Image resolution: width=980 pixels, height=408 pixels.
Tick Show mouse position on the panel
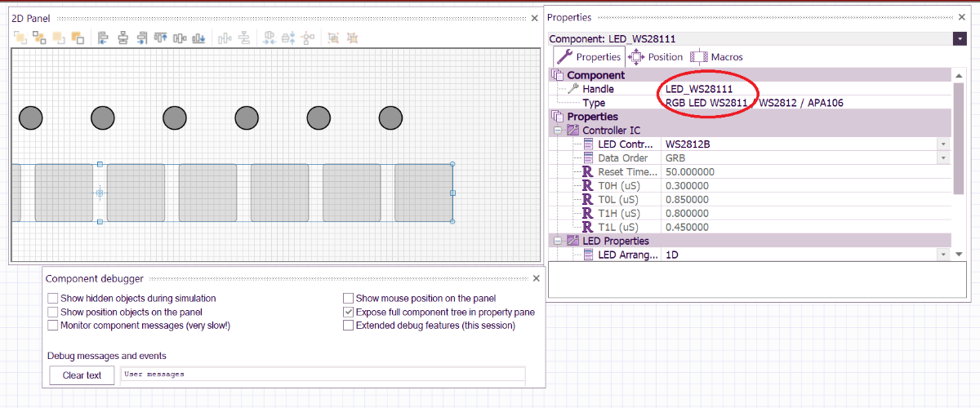click(349, 299)
